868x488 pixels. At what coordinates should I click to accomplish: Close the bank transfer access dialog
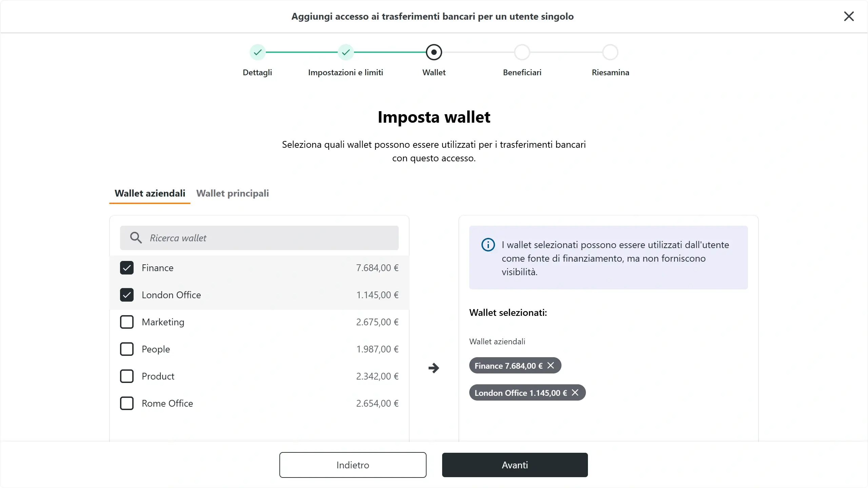coord(849,16)
